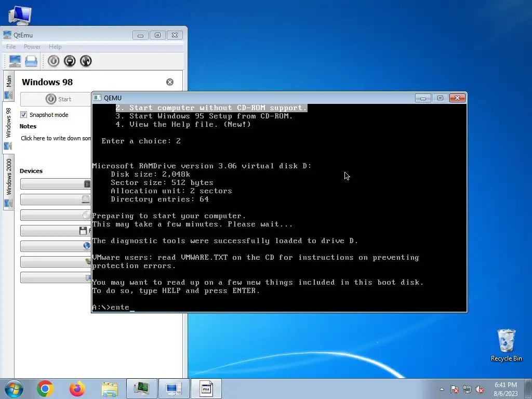Click the Stop virtual machine toolbar icon
Screen dimensions: 532x399
(x=70, y=61)
